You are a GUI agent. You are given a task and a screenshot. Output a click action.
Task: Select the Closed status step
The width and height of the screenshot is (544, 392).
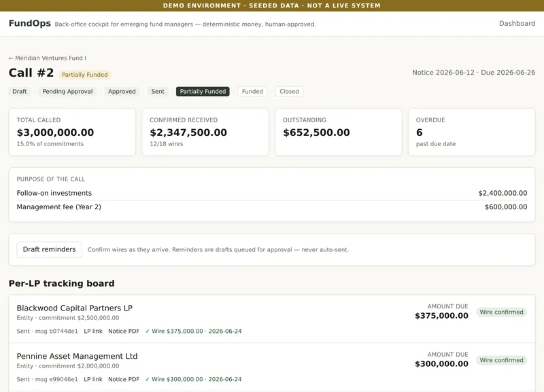click(x=289, y=92)
